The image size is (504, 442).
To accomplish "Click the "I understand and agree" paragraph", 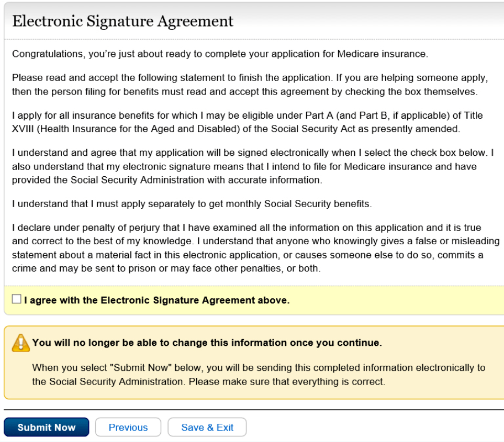I will pos(253,152).
